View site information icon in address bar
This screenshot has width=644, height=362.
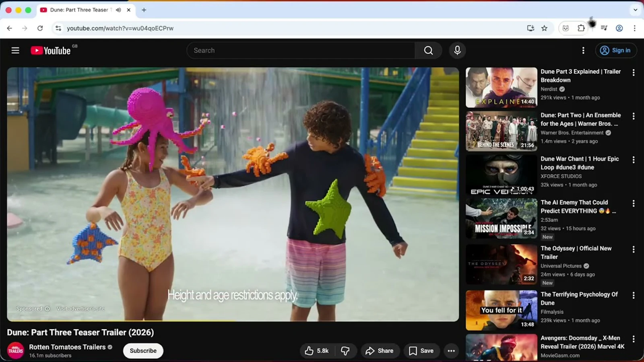(x=58, y=28)
